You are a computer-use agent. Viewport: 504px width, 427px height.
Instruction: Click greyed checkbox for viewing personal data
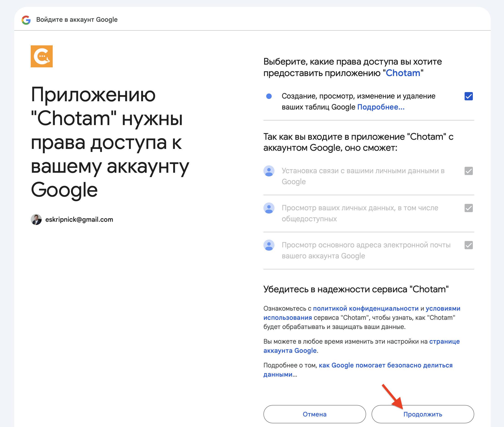[468, 208]
